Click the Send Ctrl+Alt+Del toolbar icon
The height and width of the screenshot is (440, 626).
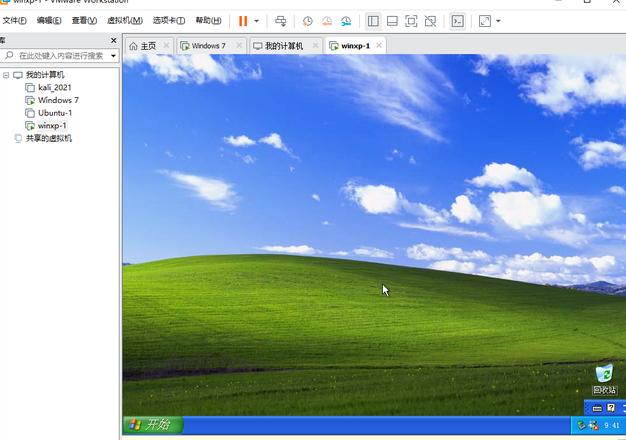tap(281, 21)
